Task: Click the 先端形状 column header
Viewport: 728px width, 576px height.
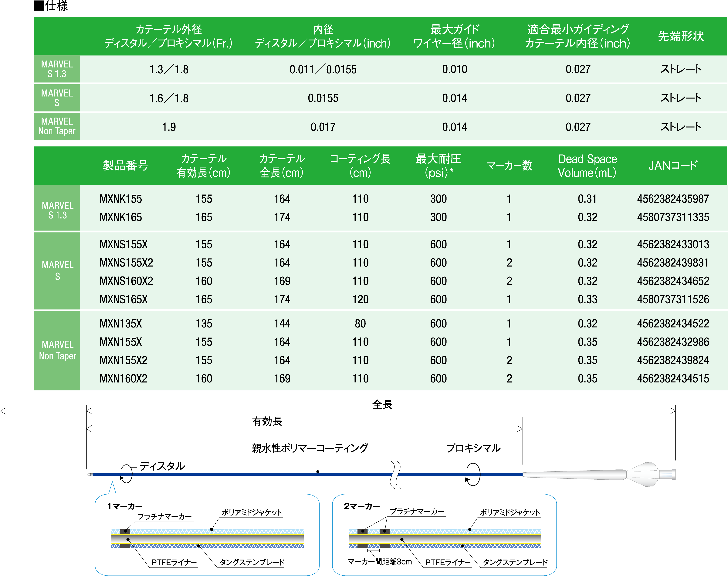Action: tap(681, 36)
